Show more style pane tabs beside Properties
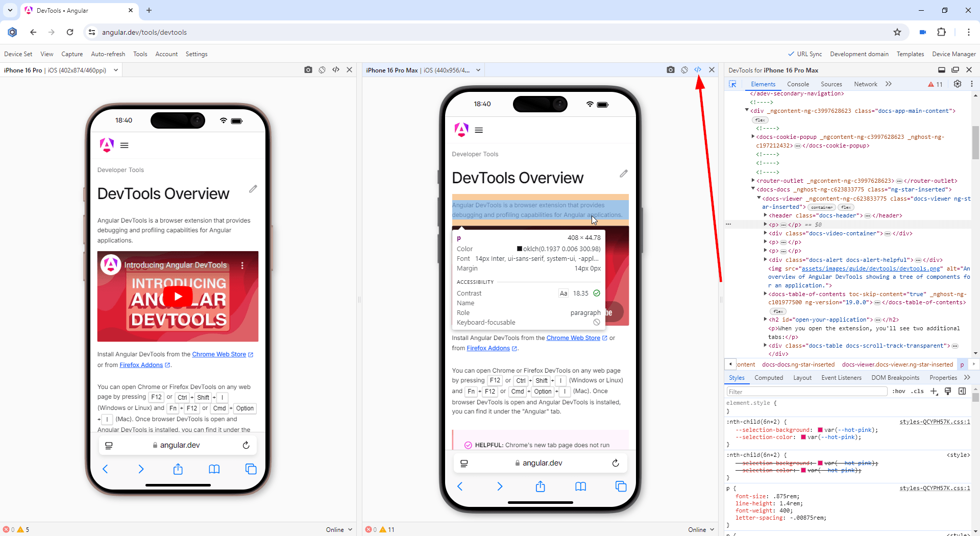 coord(967,378)
